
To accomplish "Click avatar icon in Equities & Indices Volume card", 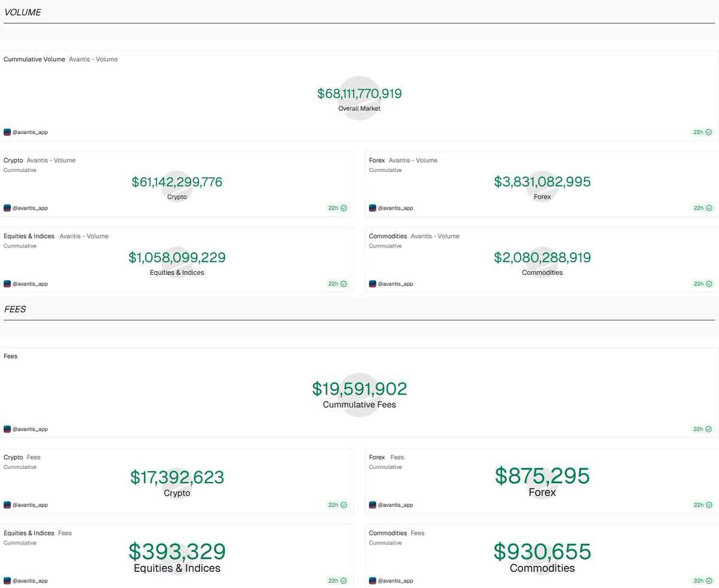I will click(x=7, y=284).
